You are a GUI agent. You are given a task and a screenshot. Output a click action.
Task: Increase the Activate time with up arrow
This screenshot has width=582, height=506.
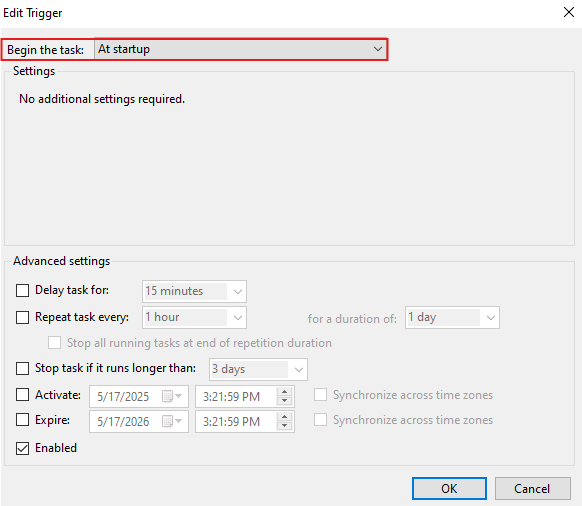[284, 392]
